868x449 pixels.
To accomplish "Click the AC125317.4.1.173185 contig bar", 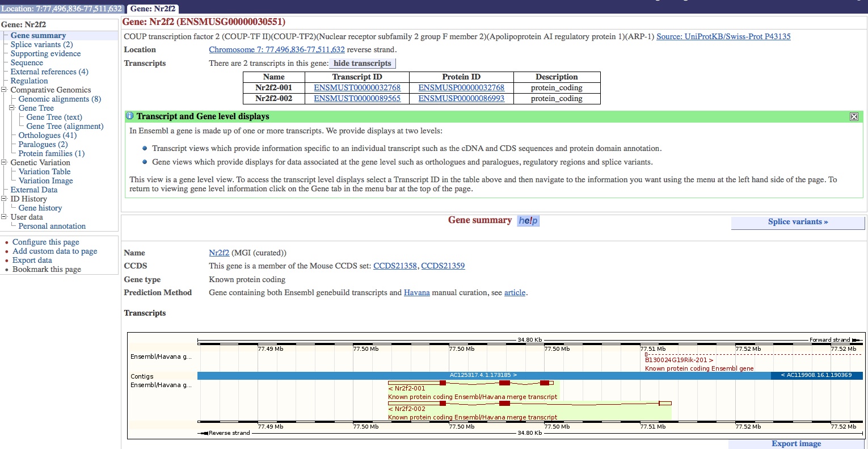I will (x=483, y=375).
